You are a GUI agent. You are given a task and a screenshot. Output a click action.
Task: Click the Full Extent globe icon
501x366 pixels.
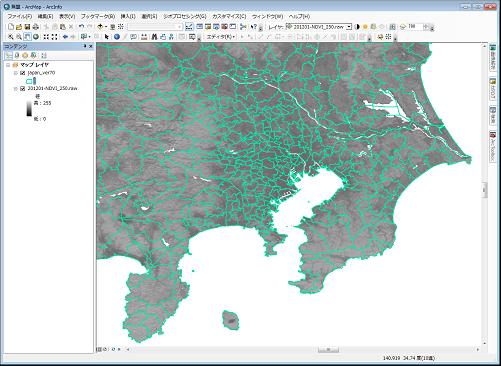coord(36,37)
